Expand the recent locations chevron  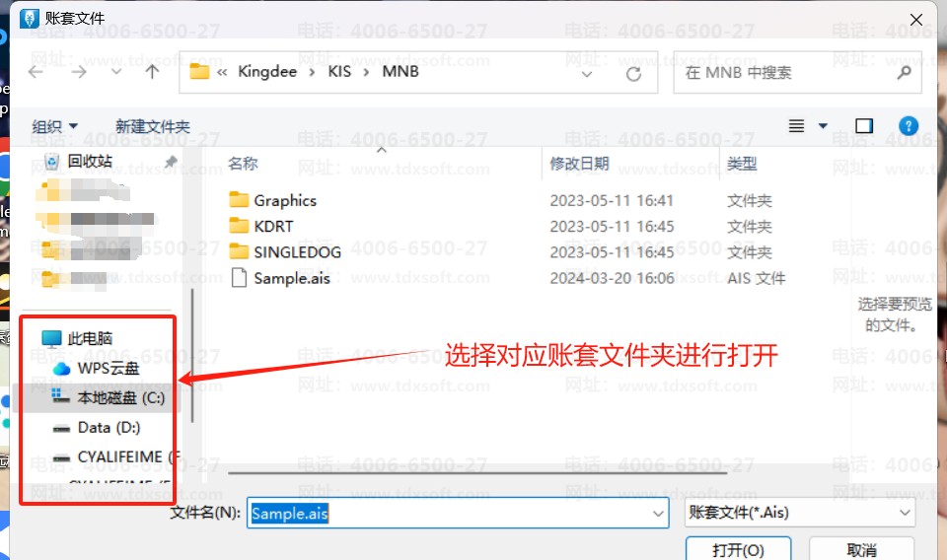coord(116,72)
